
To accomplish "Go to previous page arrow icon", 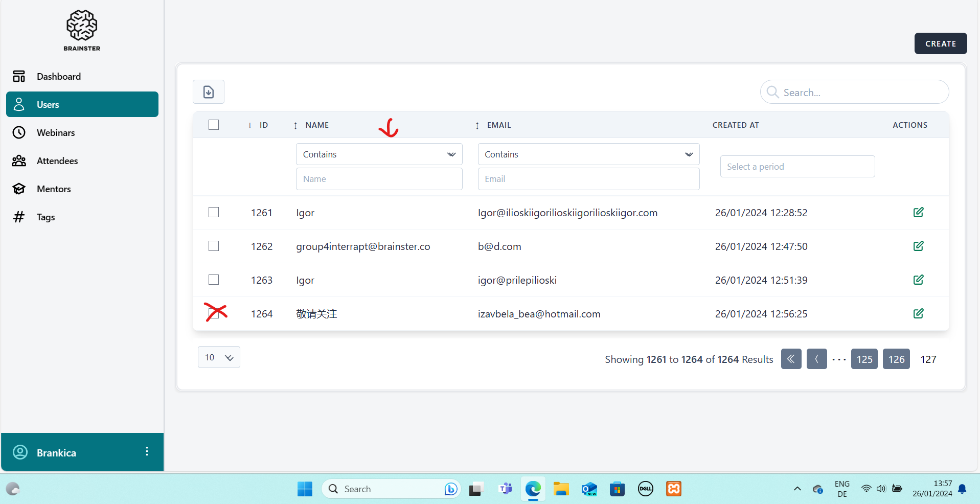I will (816, 359).
